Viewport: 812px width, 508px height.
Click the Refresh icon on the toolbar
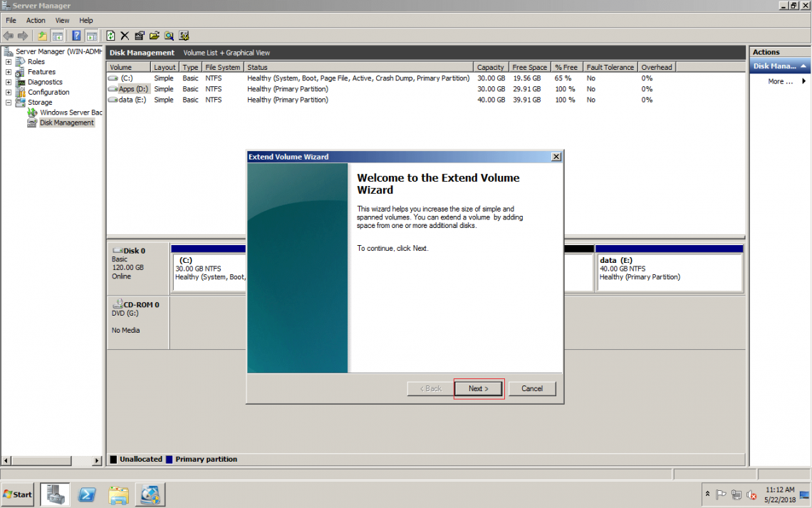110,36
